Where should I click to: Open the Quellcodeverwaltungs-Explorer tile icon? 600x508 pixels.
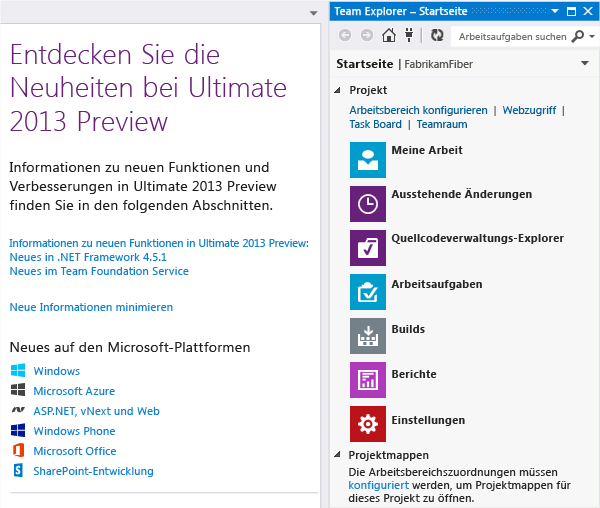click(368, 248)
